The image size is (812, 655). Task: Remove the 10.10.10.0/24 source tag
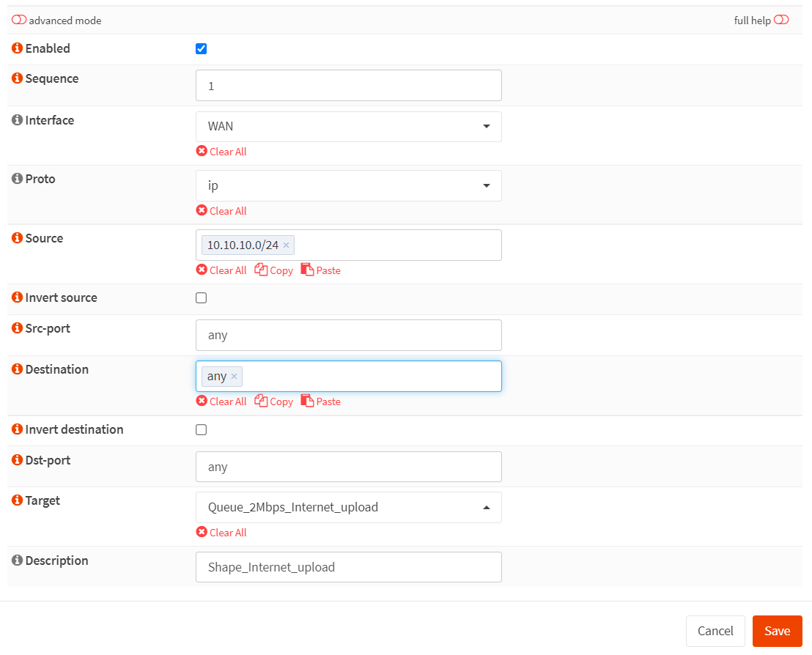point(286,245)
